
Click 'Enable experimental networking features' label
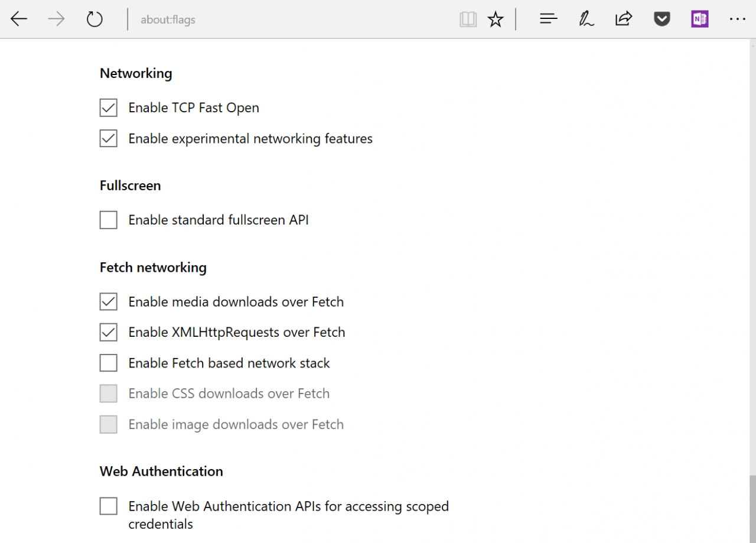250,139
